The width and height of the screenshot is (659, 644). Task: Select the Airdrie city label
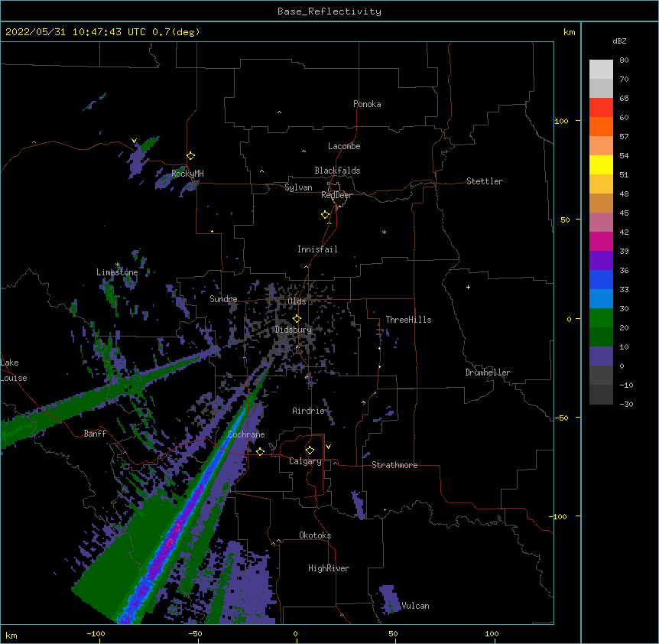pyautogui.click(x=309, y=411)
